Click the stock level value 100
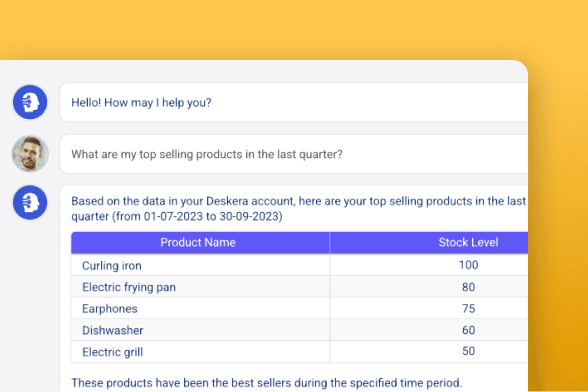The image size is (588, 392). [468, 265]
